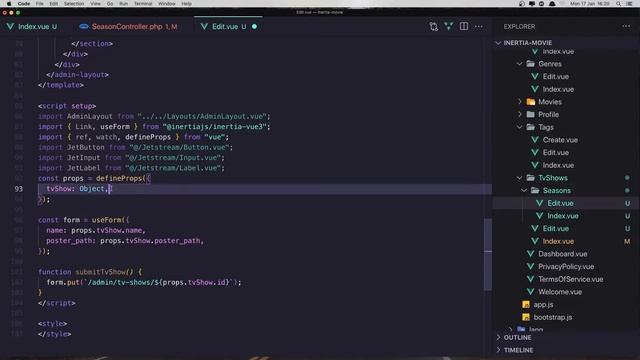This screenshot has width=640, height=360.
Task: Open Explorer panel more actions menu
Action: point(626,27)
